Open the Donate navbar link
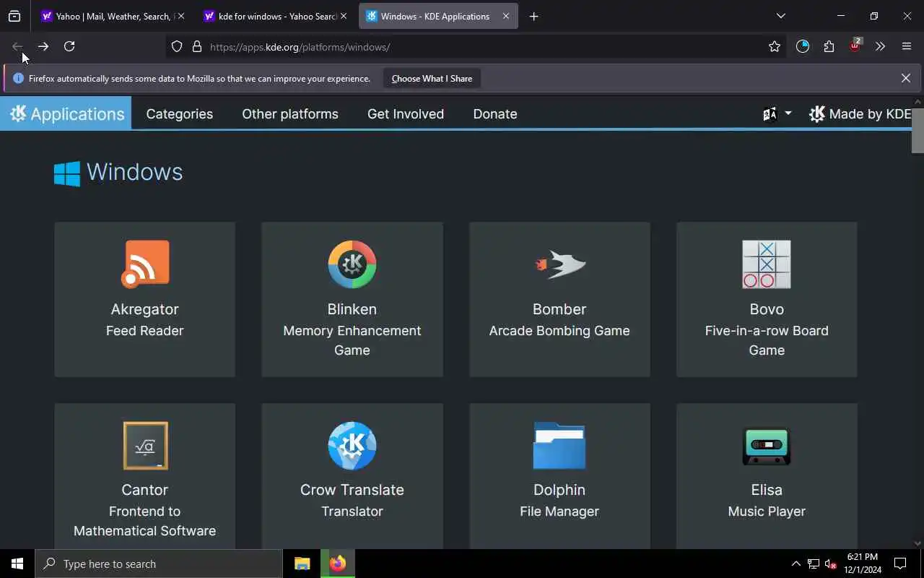Image resolution: width=924 pixels, height=578 pixels. pos(495,113)
